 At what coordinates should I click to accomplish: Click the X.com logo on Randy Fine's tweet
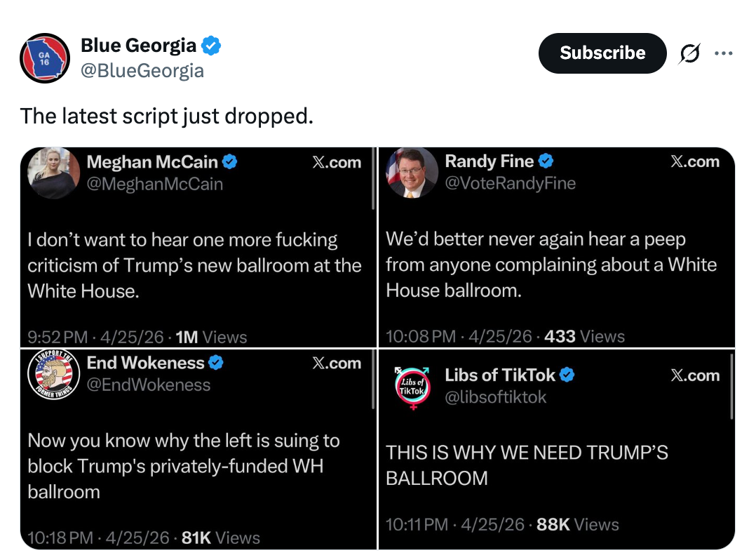[x=694, y=162]
